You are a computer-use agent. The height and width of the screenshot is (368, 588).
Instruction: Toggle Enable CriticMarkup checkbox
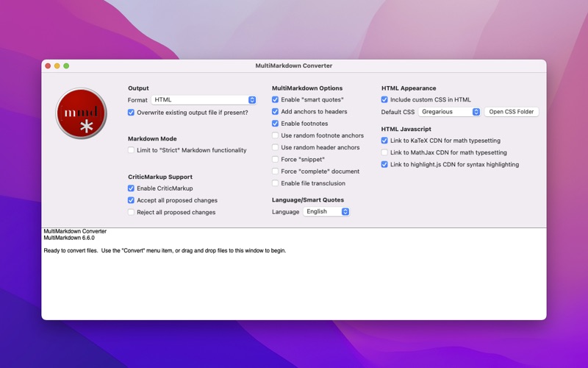pyautogui.click(x=131, y=188)
